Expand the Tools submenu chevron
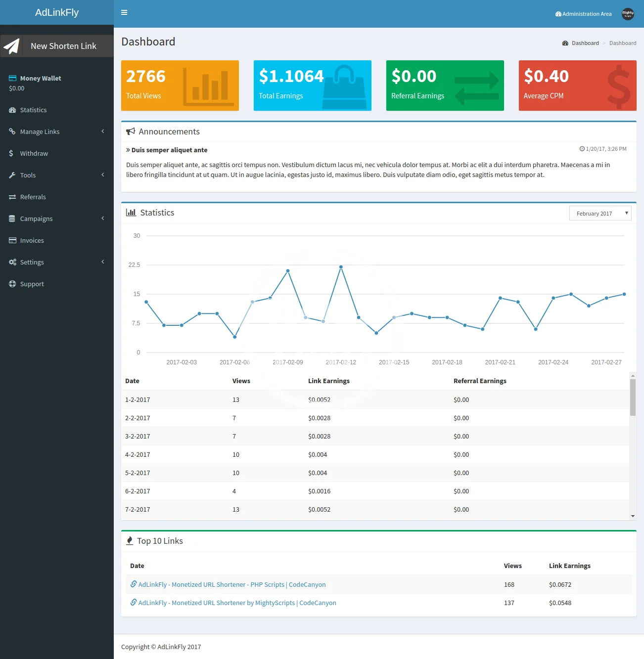644x659 pixels. point(103,175)
